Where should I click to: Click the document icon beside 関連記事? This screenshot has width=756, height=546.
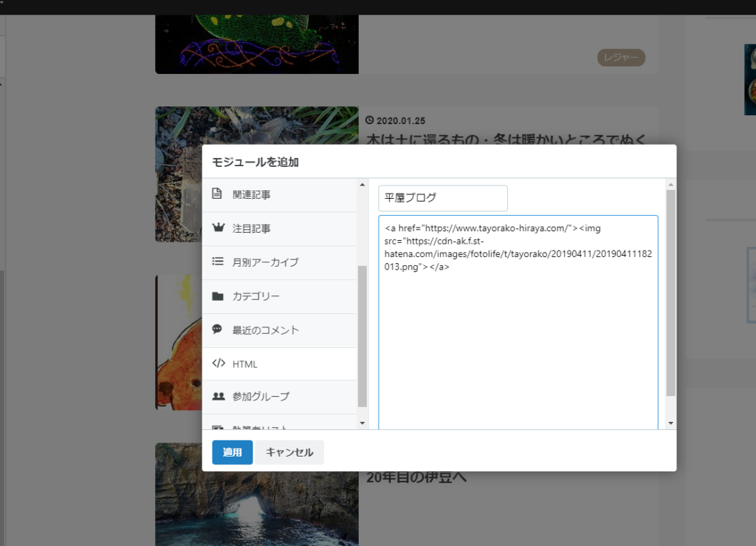(x=217, y=194)
